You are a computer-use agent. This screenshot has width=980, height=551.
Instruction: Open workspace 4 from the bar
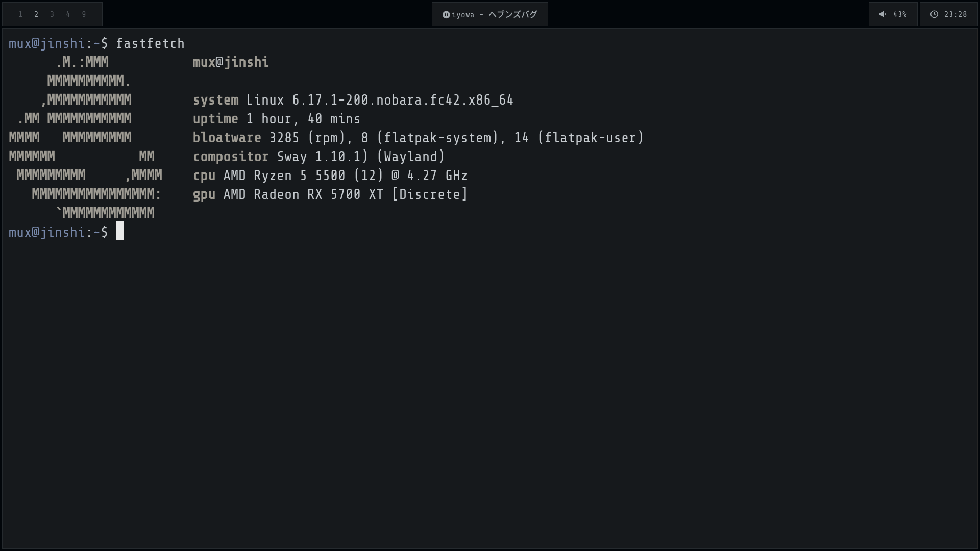(x=68, y=14)
